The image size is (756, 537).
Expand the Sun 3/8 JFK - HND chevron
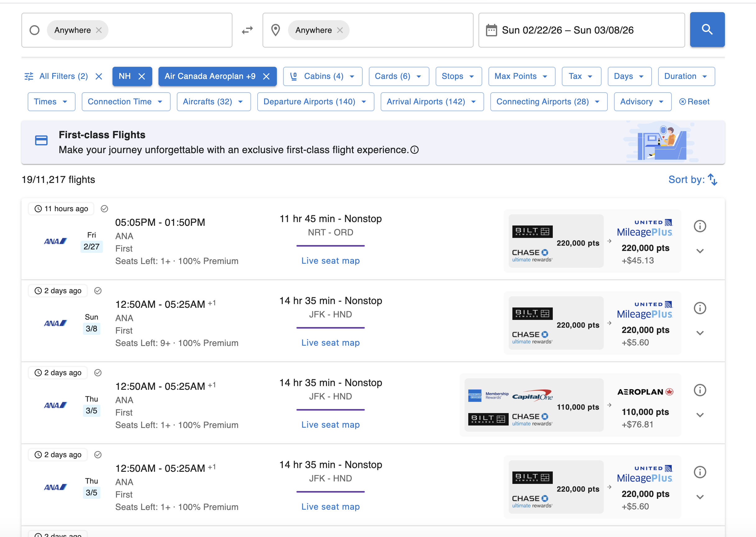coord(700,333)
